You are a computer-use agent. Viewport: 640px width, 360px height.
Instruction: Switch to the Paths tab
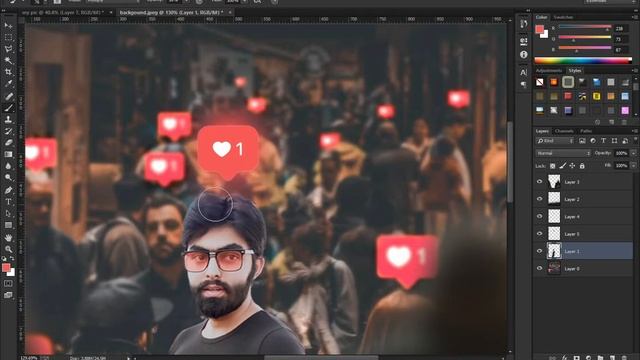(586, 131)
